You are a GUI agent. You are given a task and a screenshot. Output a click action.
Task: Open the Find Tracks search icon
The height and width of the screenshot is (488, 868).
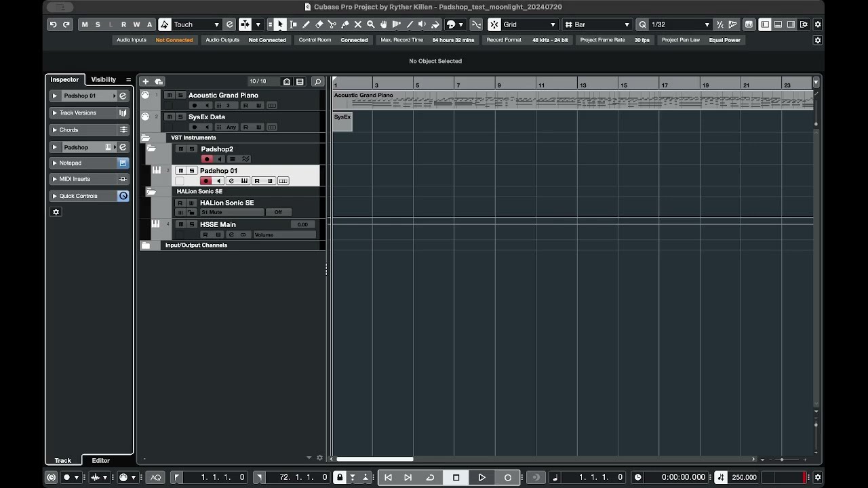[317, 81]
